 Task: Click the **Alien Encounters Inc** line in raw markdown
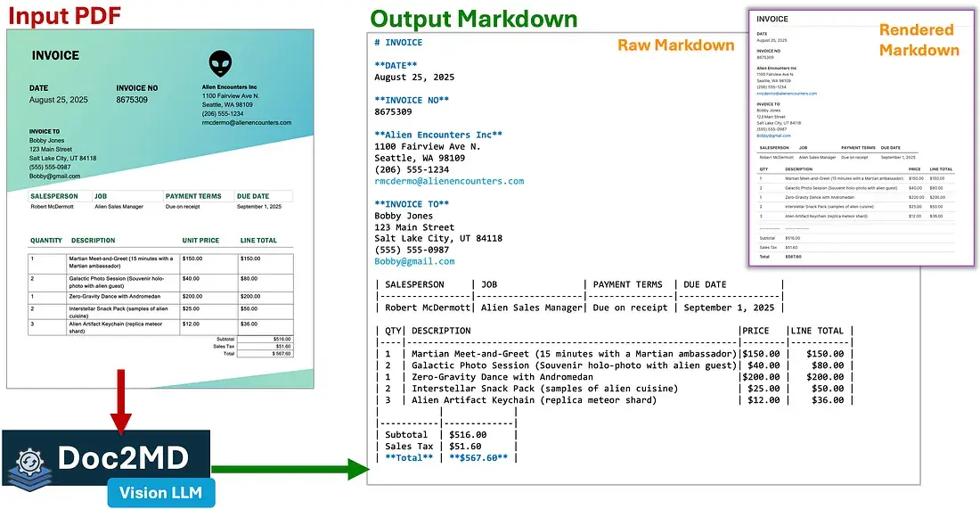tap(438, 135)
